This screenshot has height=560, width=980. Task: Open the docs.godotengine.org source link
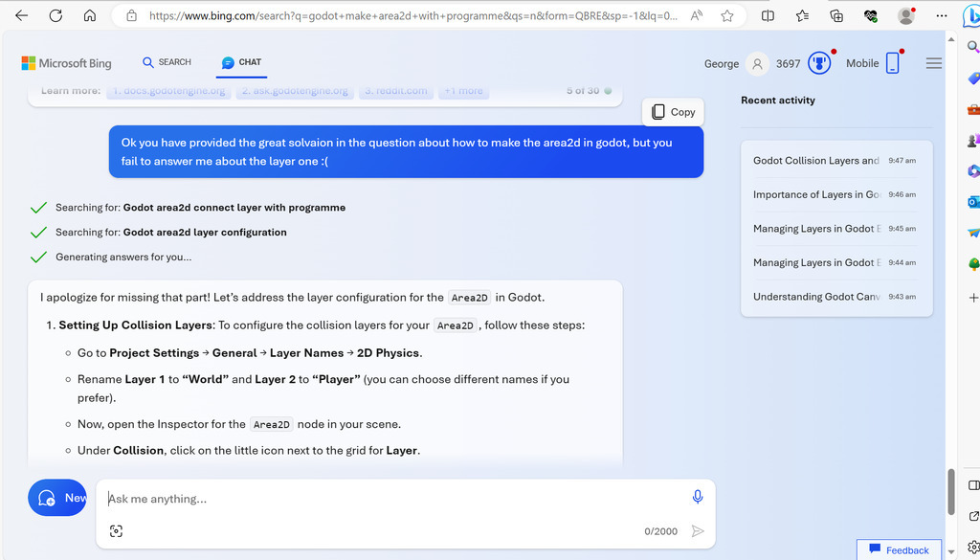pyautogui.click(x=168, y=91)
